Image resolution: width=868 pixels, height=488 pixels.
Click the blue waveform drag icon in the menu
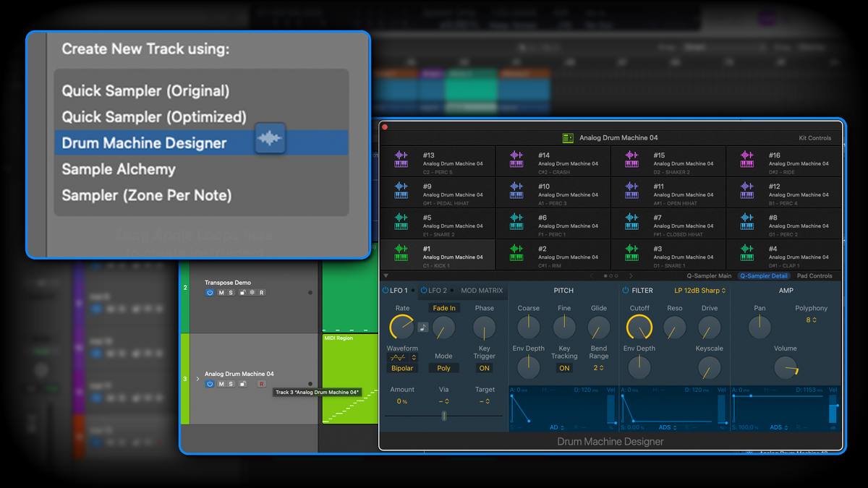[270, 138]
